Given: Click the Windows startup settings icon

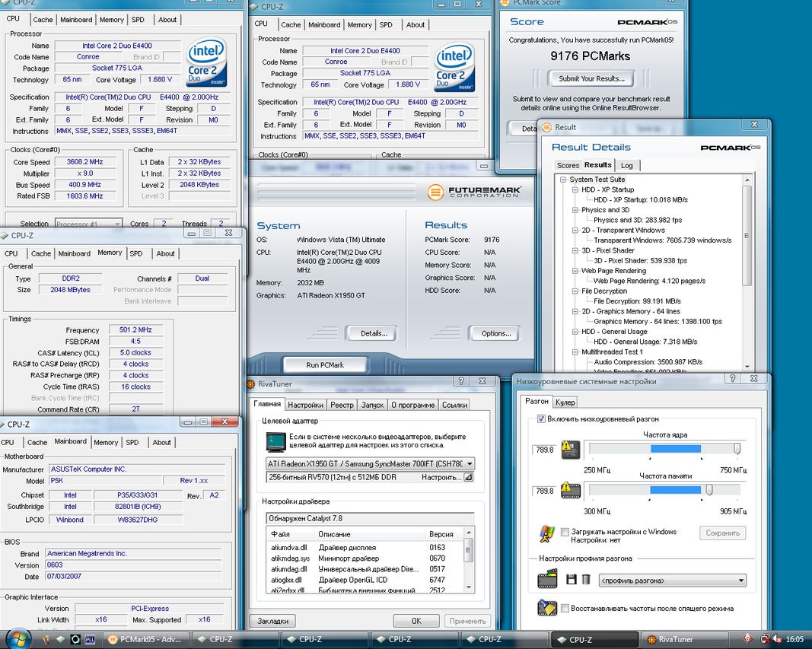Looking at the screenshot, I should [x=547, y=534].
